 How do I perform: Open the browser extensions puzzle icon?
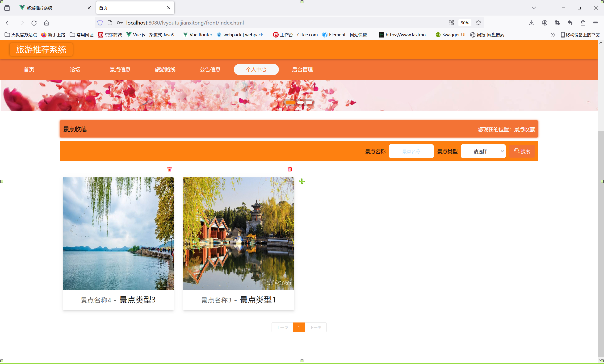tap(583, 23)
